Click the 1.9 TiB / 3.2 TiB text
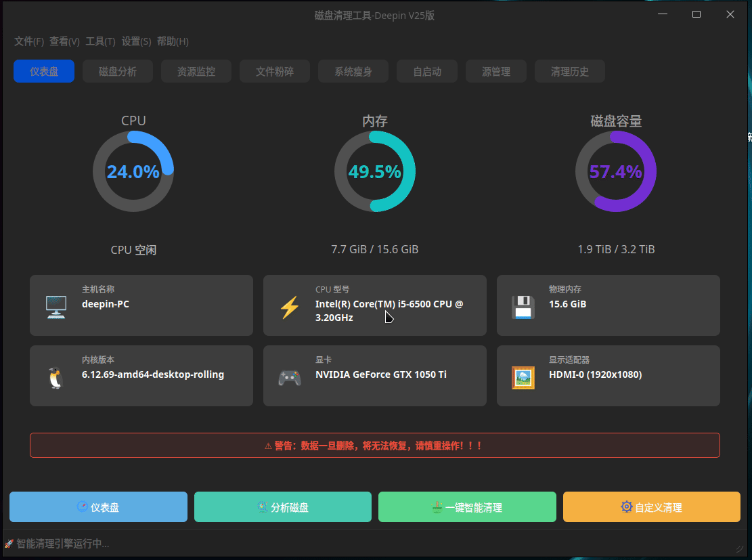752x560 pixels. click(616, 249)
